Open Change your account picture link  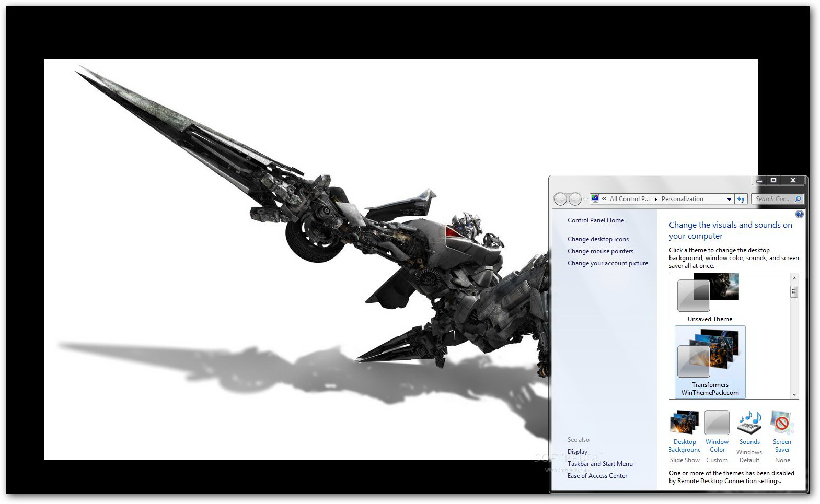(608, 263)
